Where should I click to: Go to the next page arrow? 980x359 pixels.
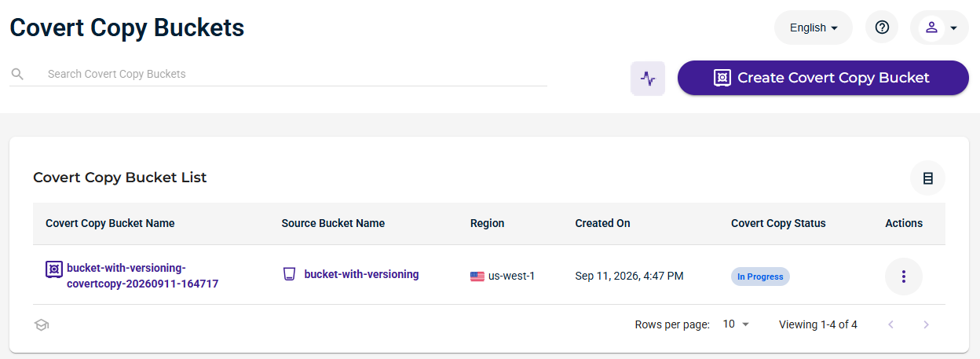[926, 324]
